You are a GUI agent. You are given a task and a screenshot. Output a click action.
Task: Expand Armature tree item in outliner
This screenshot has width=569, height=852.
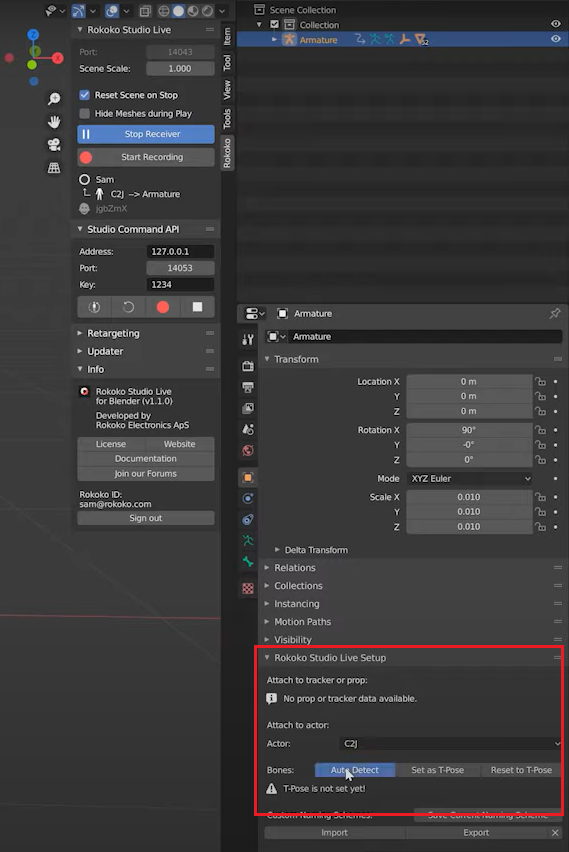coord(274,40)
